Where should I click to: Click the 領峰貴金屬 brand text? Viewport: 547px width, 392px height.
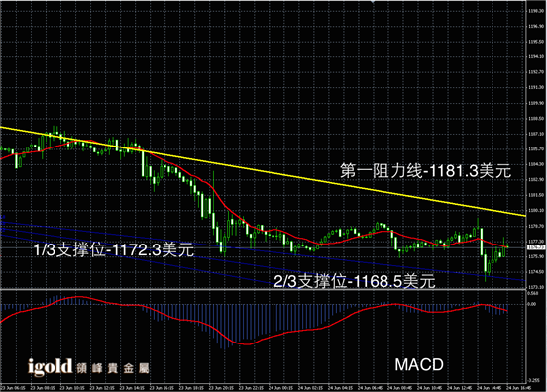click(x=113, y=368)
